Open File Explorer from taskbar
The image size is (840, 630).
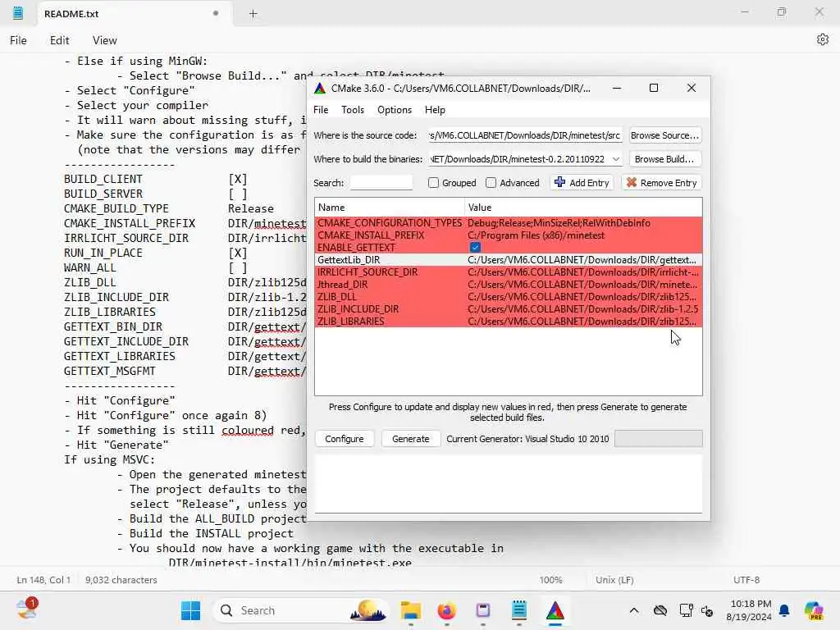tap(411, 610)
